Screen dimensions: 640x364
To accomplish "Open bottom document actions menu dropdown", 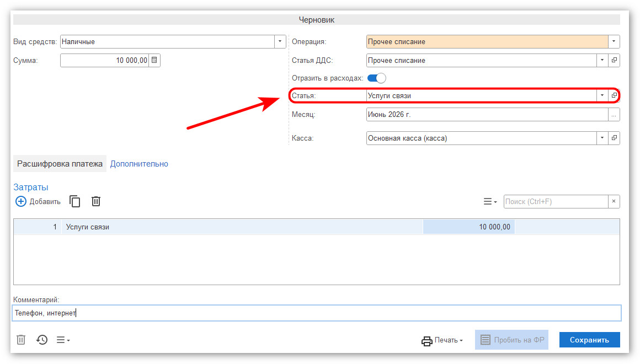I will pos(63,340).
